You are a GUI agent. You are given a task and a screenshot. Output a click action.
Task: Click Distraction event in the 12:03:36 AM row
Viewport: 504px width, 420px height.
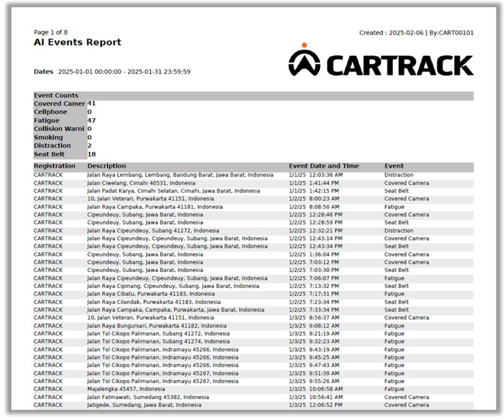[x=399, y=175]
